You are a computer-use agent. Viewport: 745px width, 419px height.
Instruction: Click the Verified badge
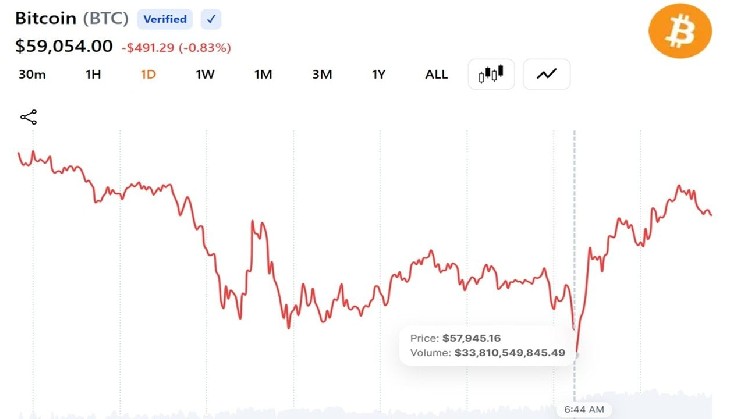(x=165, y=19)
